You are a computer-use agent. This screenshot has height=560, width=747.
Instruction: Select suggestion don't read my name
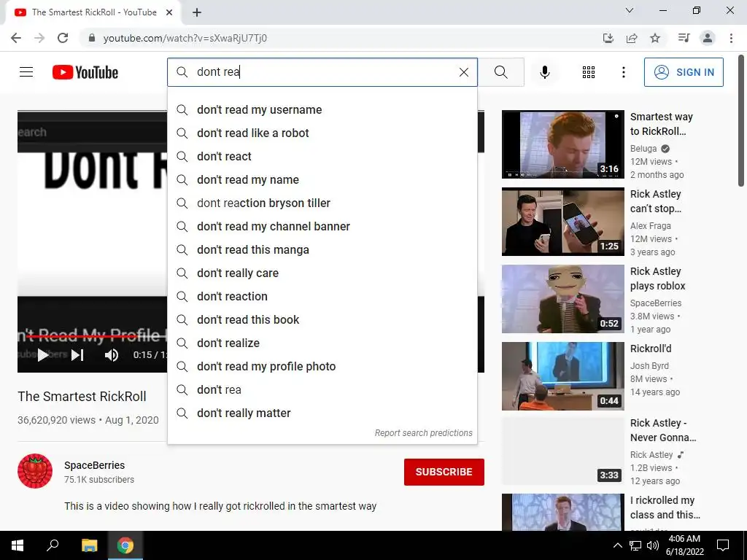322,179
